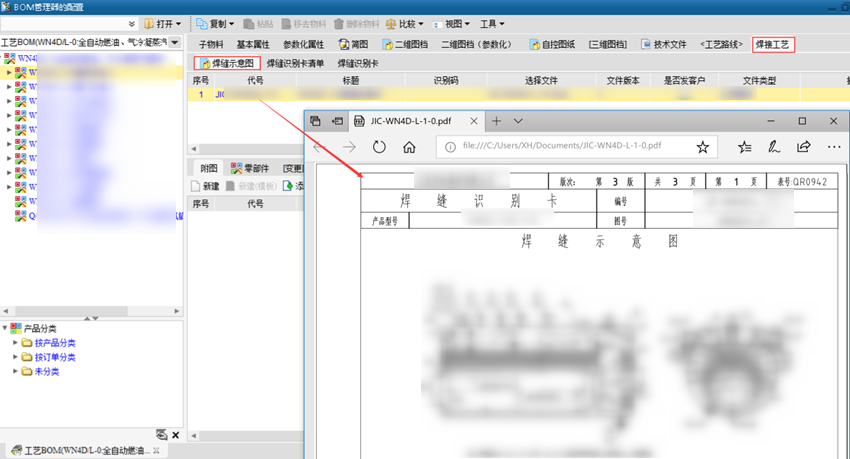Click the browser Back arrow
Screen dimensions: 850x459
coord(319,147)
